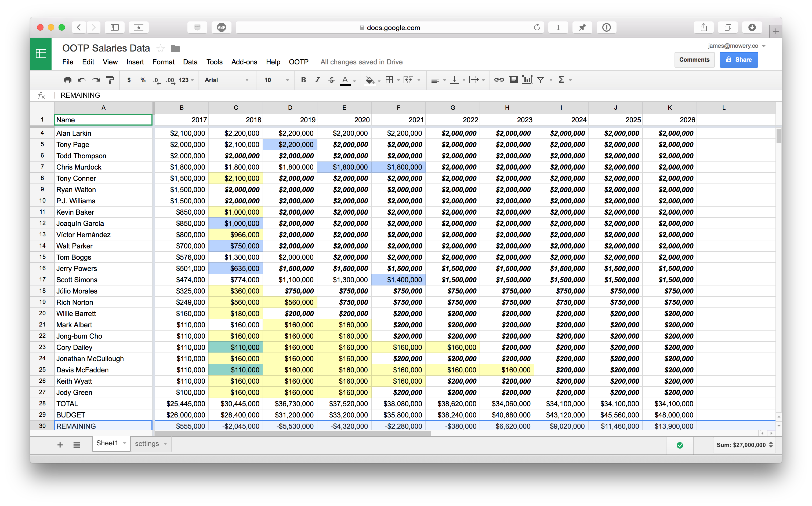Click the insert chart icon

(x=527, y=80)
